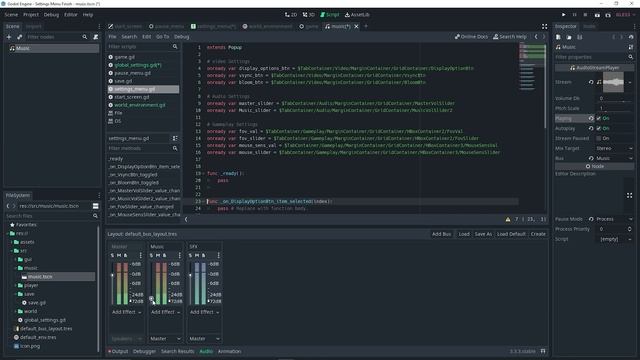Click the revert icon next to Playing
640x360 pixels.
click(591, 118)
